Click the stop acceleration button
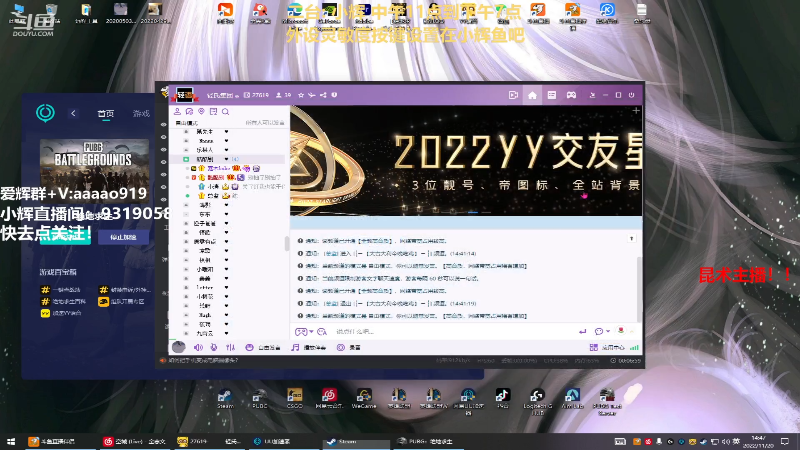The image size is (800, 450). [x=123, y=237]
